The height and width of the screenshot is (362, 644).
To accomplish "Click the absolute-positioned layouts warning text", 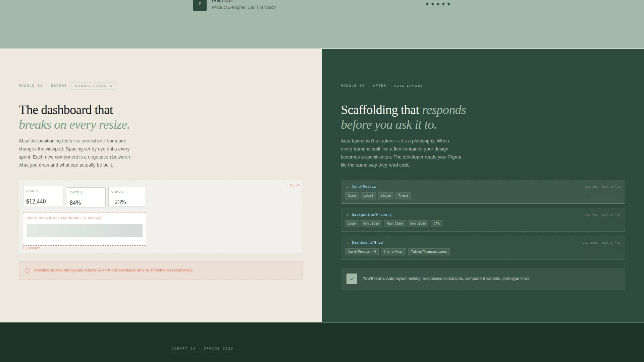I will (113, 270).
